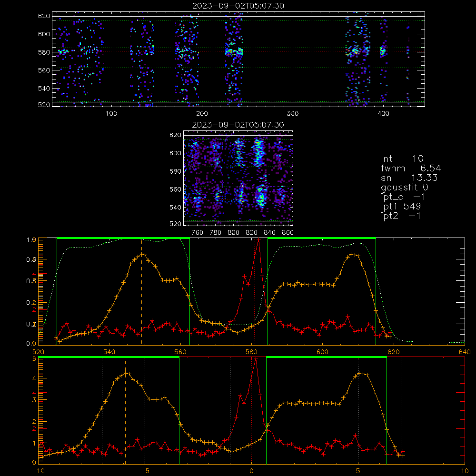This screenshot has width=476, height=476.
Task: Click y-axis label '580' on top image
Action: (44, 52)
